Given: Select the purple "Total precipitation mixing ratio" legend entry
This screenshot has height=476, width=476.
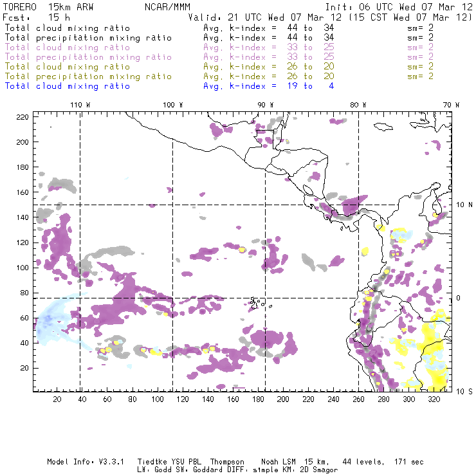Looking at the screenshot, I should tap(88, 57).
